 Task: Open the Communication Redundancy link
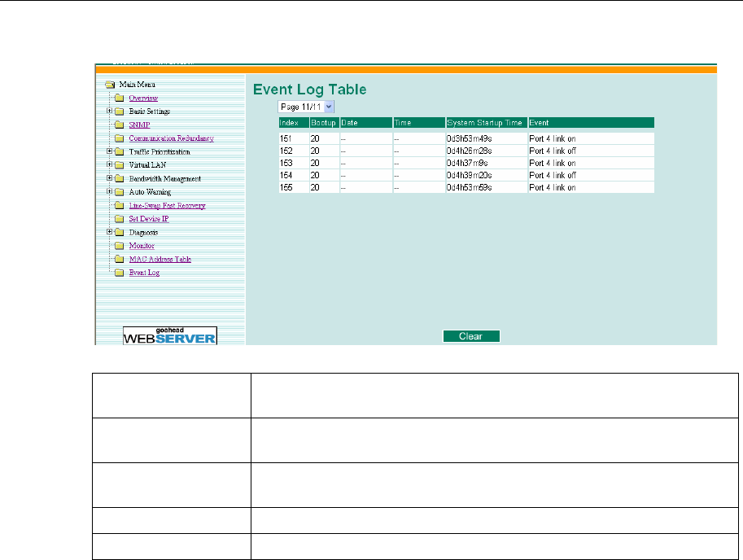171,138
